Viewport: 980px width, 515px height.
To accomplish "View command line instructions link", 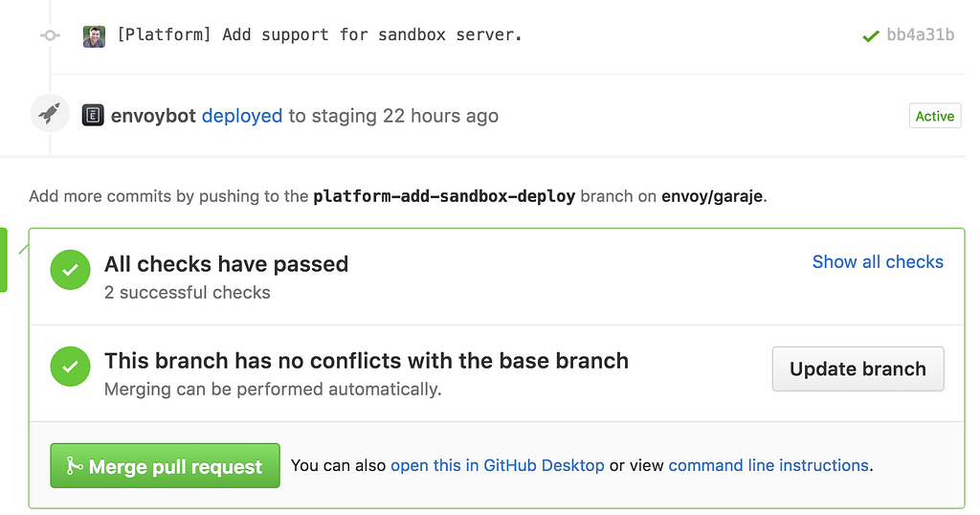I will click(768, 465).
